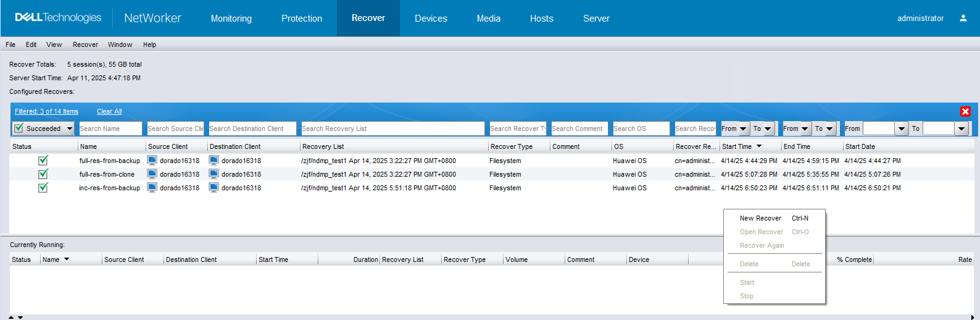
Task: Click source client computer icon in inc-res-from-backup row
Action: [x=152, y=188]
